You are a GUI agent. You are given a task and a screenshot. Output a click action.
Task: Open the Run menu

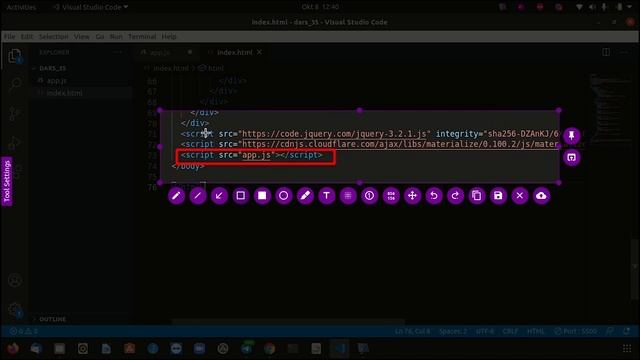116,37
